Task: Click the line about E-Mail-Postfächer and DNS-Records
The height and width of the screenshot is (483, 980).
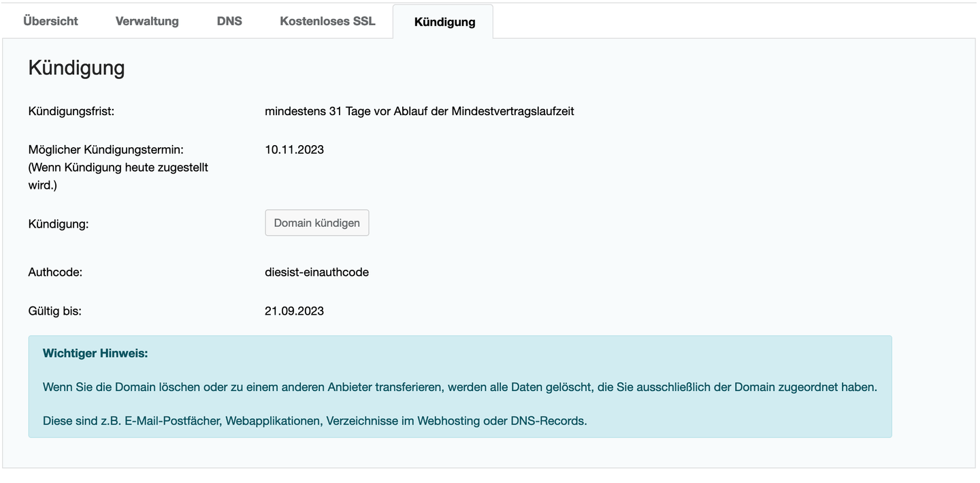Action: tap(315, 420)
